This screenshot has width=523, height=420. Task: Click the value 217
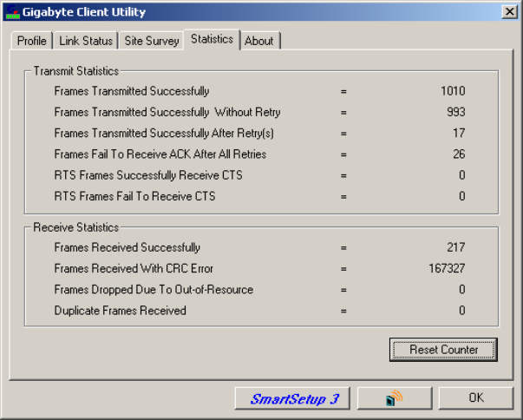(456, 247)
